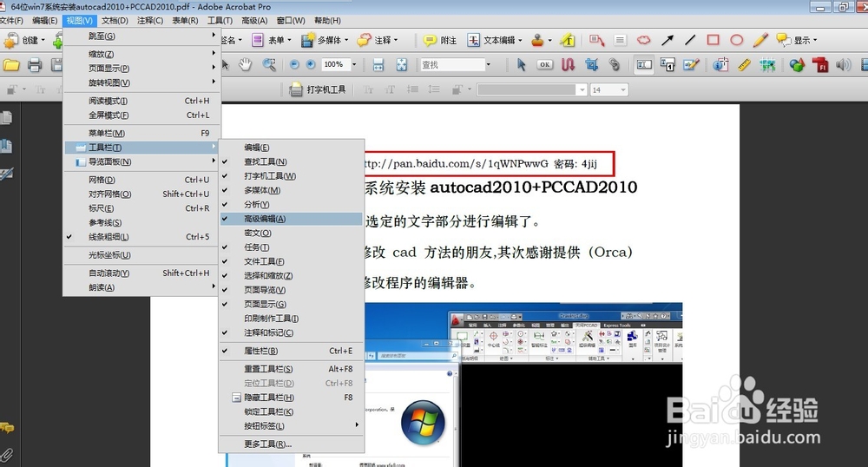
Task: Pick the arrow select object tool
Action: [521, 65]
